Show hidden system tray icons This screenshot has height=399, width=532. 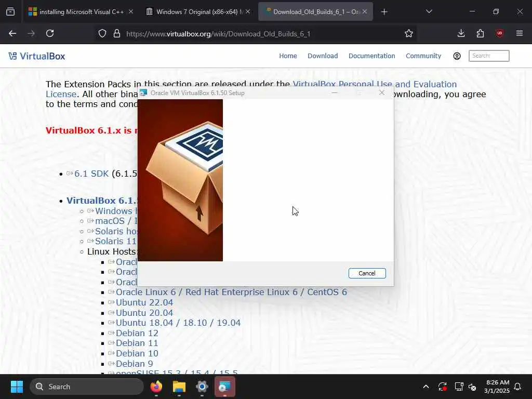point(426,387)
